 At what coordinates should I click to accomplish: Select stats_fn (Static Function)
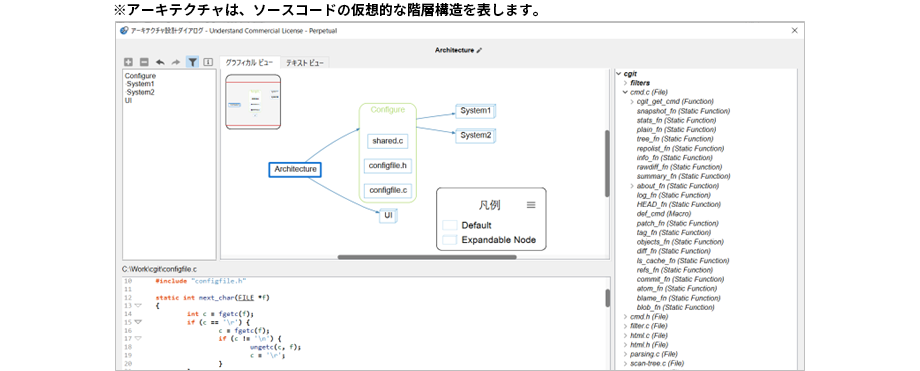click(676, 120)
